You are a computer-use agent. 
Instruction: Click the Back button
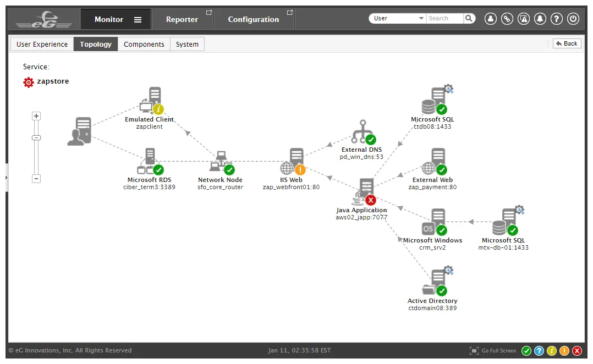[567, 43]
